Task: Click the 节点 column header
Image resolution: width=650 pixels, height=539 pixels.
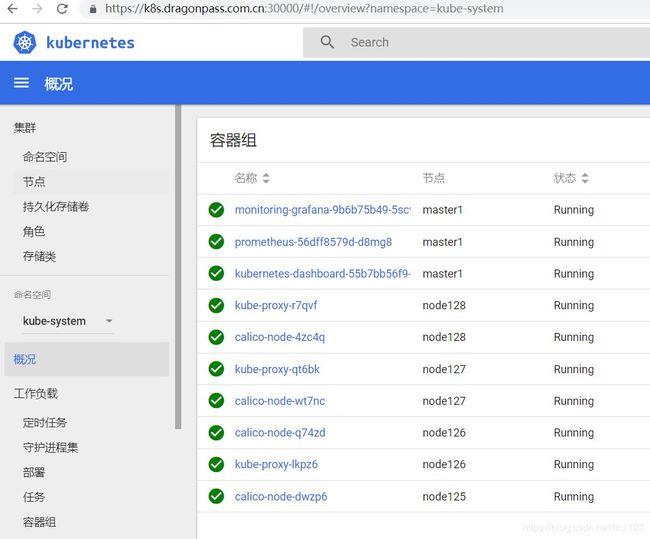Action: pos(434,178)
